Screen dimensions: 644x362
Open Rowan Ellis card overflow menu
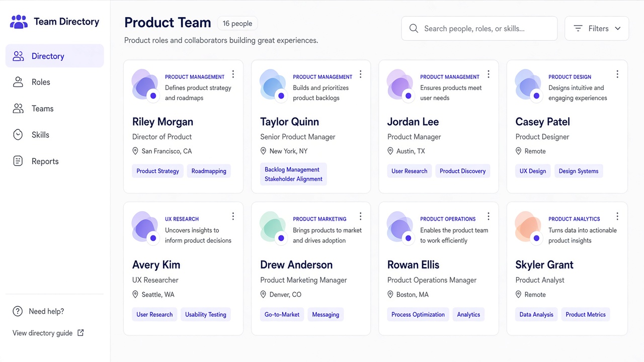coord(489,216)
